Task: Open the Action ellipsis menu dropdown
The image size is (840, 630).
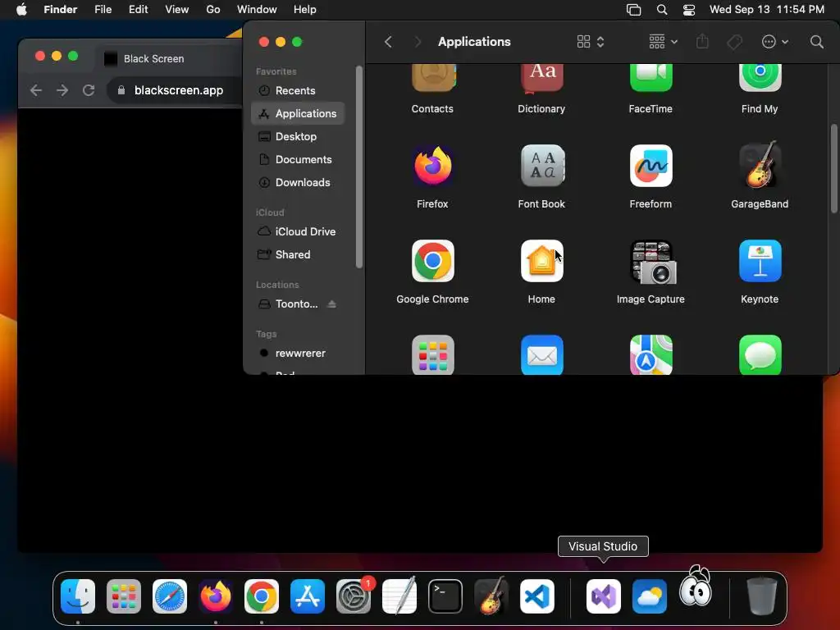Action: [x=774, y=42]
